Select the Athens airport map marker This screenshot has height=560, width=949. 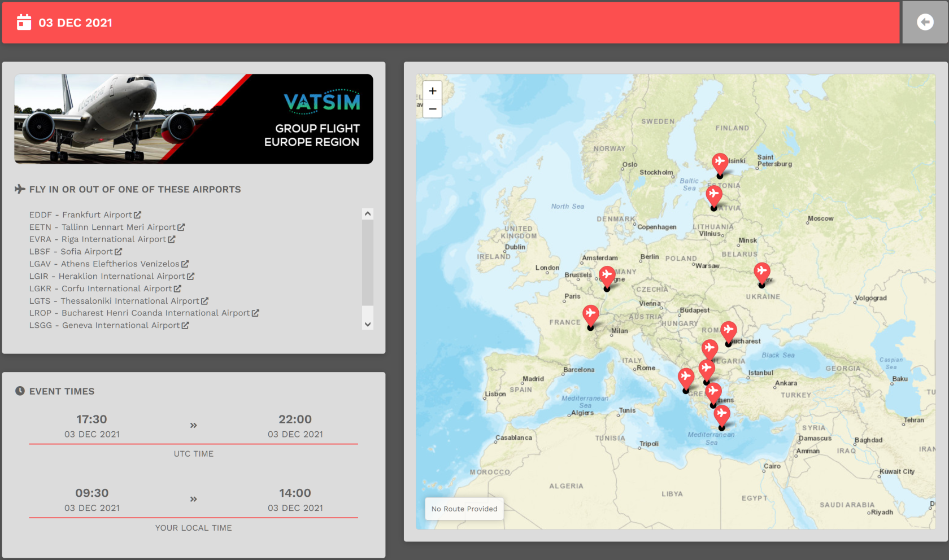[713, 393]
